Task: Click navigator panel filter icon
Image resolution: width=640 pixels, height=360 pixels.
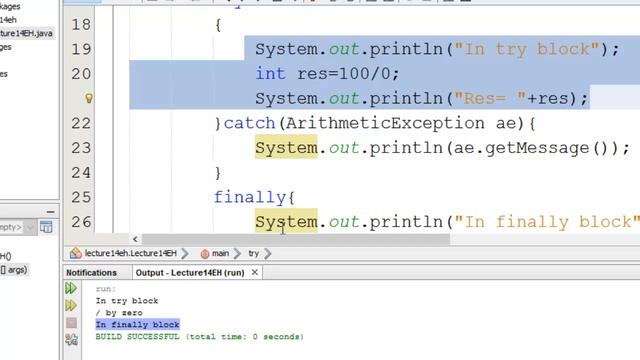Action: click(46, 227)
